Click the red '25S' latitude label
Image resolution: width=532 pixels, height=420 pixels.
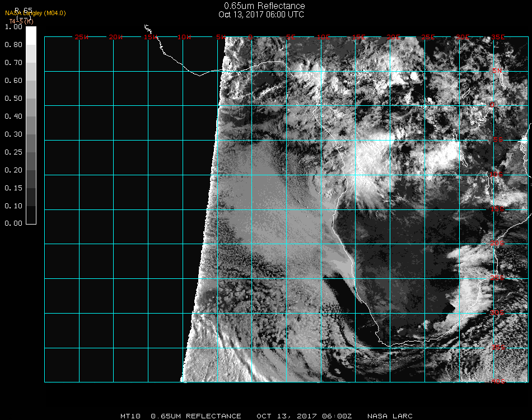pos(497,278)
